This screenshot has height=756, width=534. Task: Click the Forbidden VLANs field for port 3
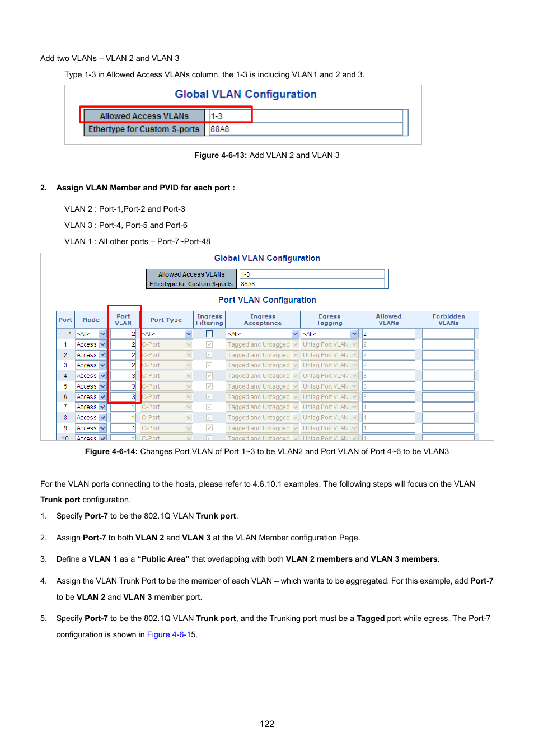click(448, 365)
